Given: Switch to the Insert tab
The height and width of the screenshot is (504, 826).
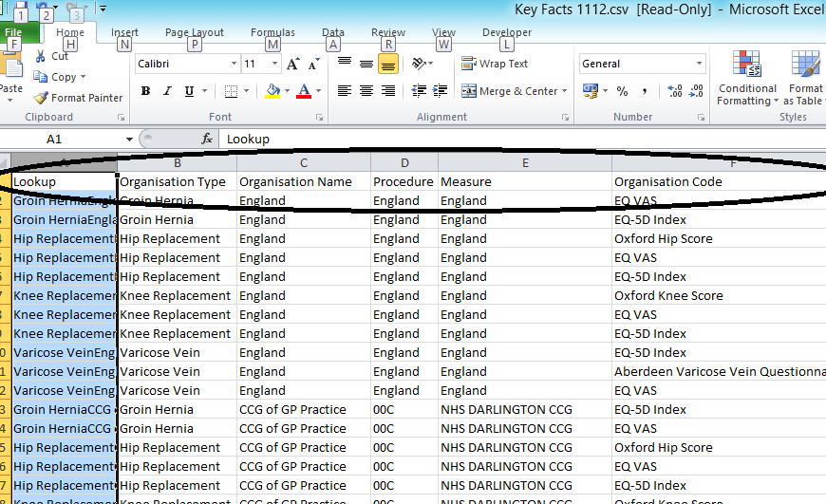Looking at the screenshot, I should [x=124, y=32].
